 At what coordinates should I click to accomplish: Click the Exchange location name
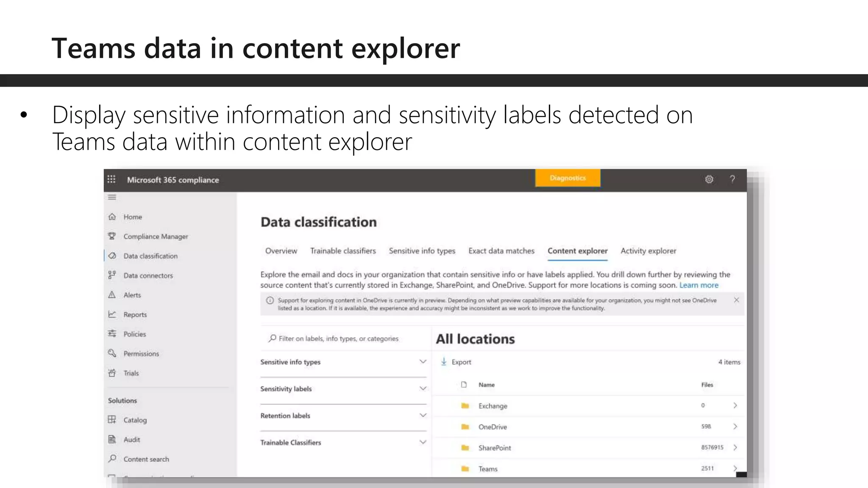click(492, 406)
